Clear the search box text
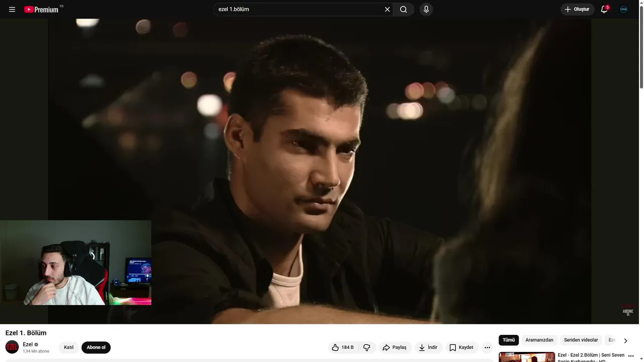This screenshot has width=644, height=362. (387, 10)
